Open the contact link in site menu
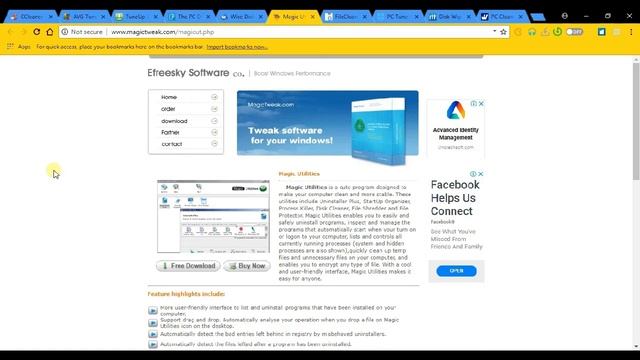This screenshot has height=360, width=640. 172,144
